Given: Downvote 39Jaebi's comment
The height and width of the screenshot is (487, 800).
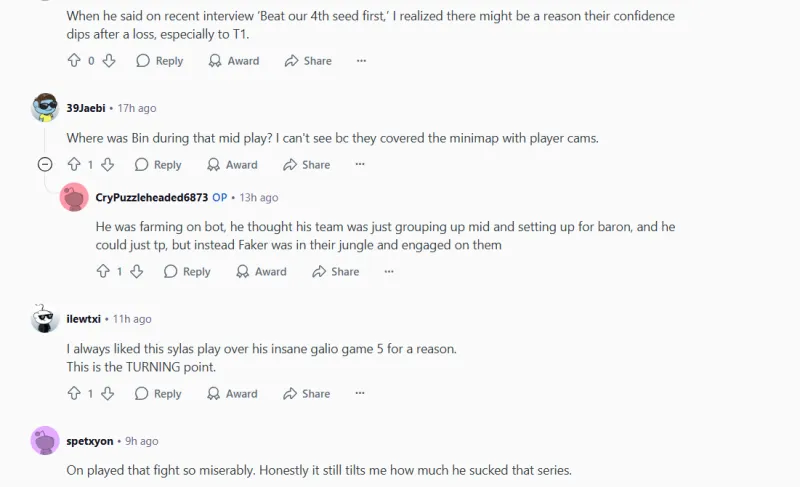Looking at the screenshot, I should point(107,165).
